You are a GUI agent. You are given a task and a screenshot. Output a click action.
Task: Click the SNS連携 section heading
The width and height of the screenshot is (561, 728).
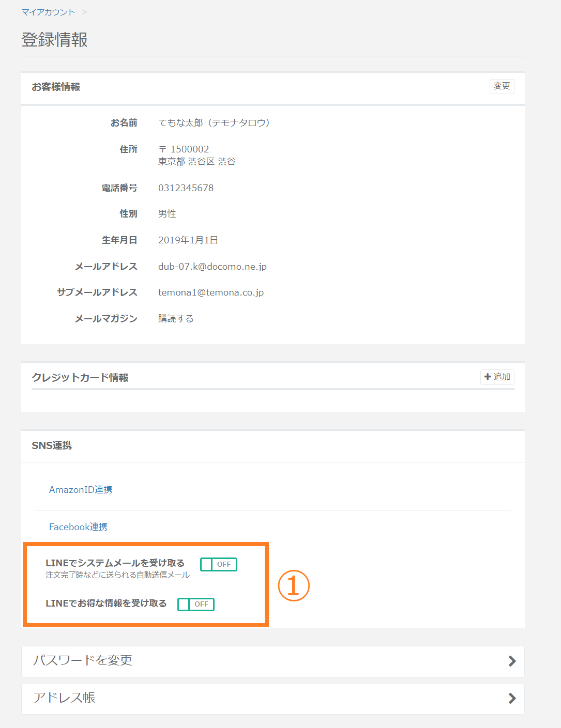[x=52, y=445]
